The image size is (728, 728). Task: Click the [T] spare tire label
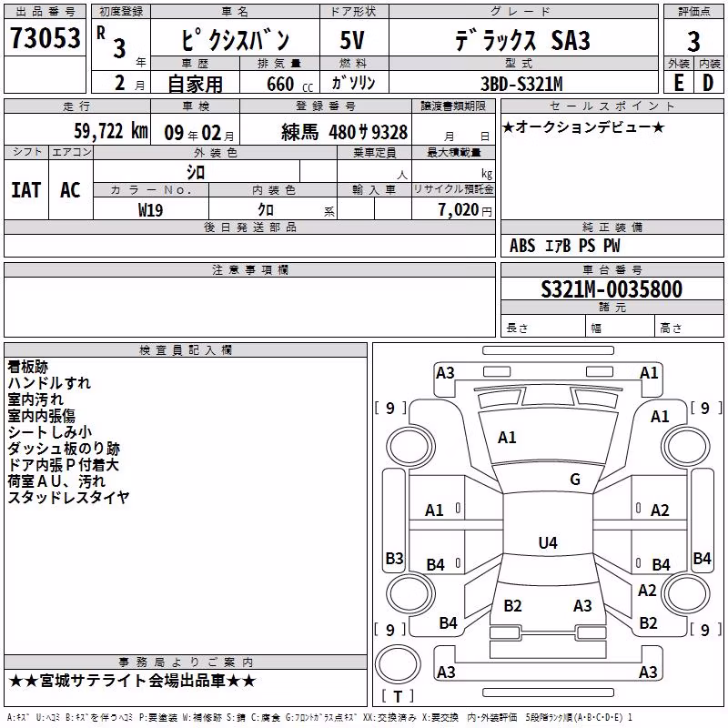(398, 696)
